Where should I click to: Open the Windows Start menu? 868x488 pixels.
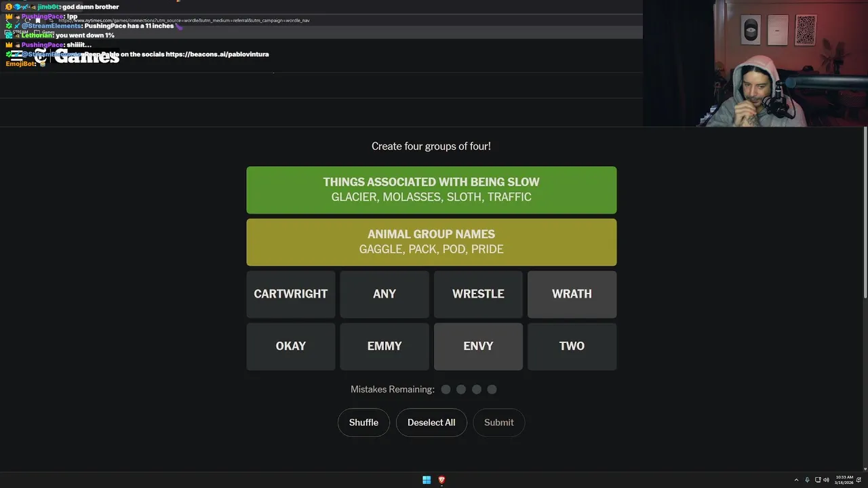[427, 480]
